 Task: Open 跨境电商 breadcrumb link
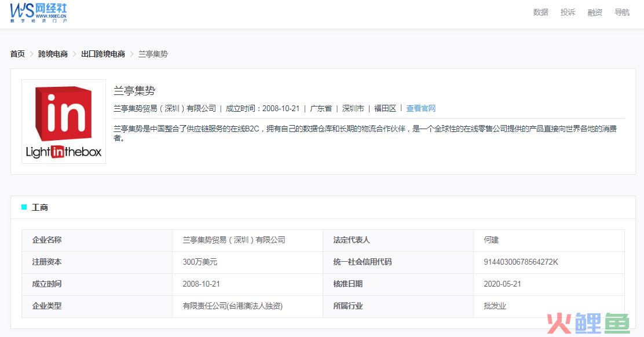[53, 54]
